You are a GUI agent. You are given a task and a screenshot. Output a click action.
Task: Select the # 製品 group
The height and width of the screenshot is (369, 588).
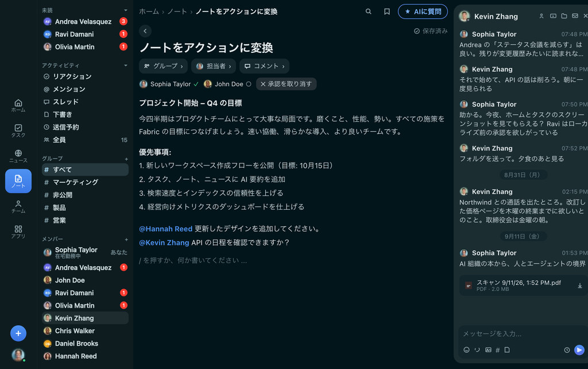[85, 207]
